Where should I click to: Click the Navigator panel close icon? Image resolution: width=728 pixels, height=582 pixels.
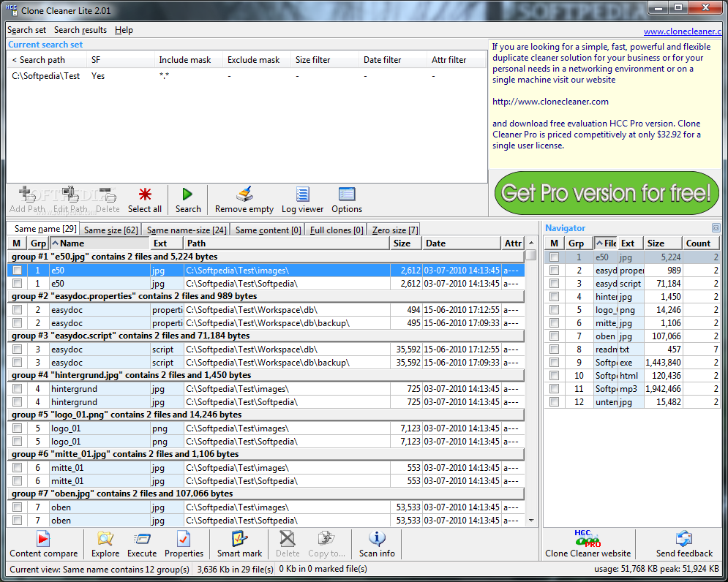tap(716, 228)
